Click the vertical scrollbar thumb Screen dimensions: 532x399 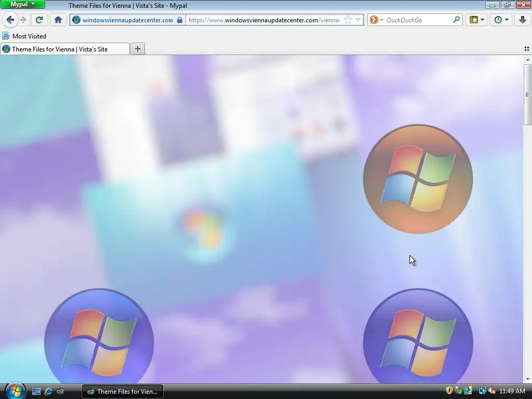click(x=528, y=95)
